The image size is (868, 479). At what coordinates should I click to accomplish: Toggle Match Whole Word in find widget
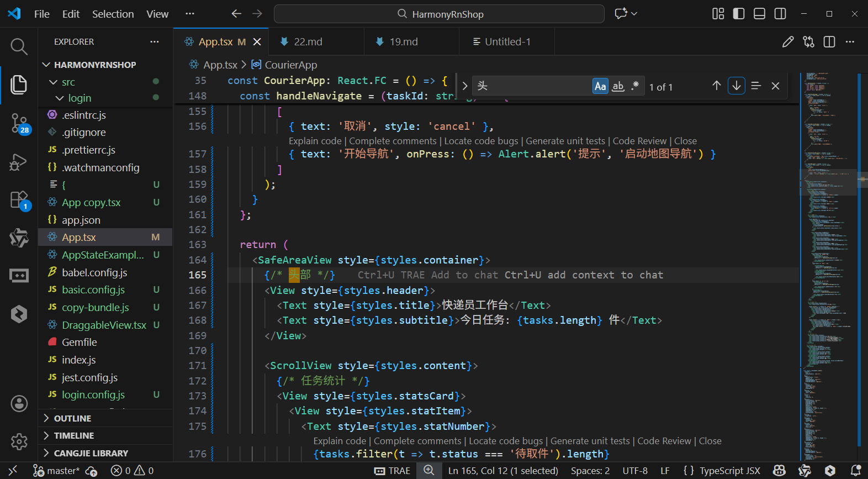point(618,86)
